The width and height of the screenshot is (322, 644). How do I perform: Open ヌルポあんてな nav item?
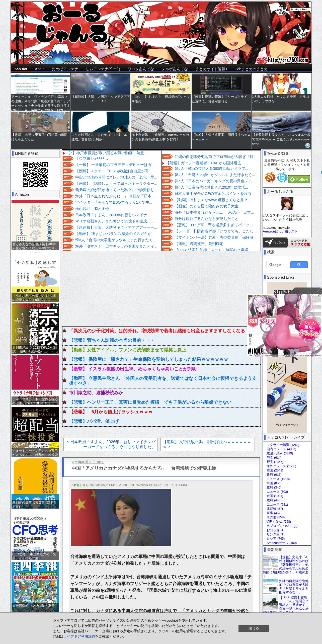tap(175, 69)
